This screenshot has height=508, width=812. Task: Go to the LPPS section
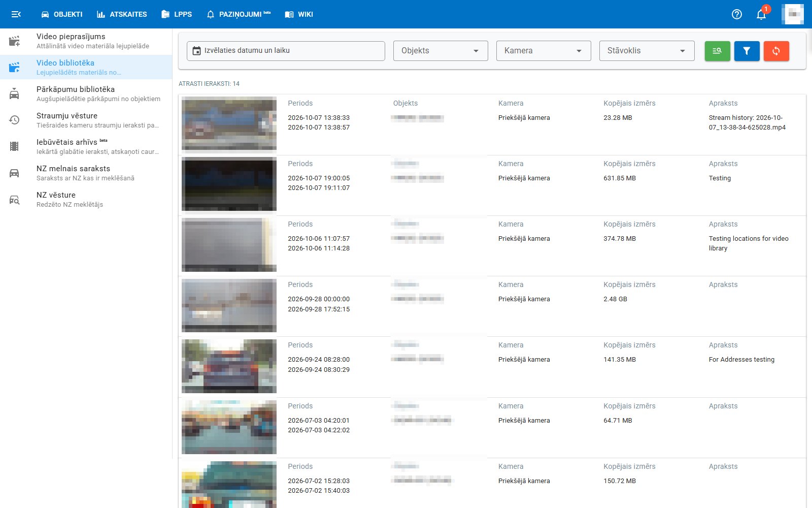pos(177,14)
